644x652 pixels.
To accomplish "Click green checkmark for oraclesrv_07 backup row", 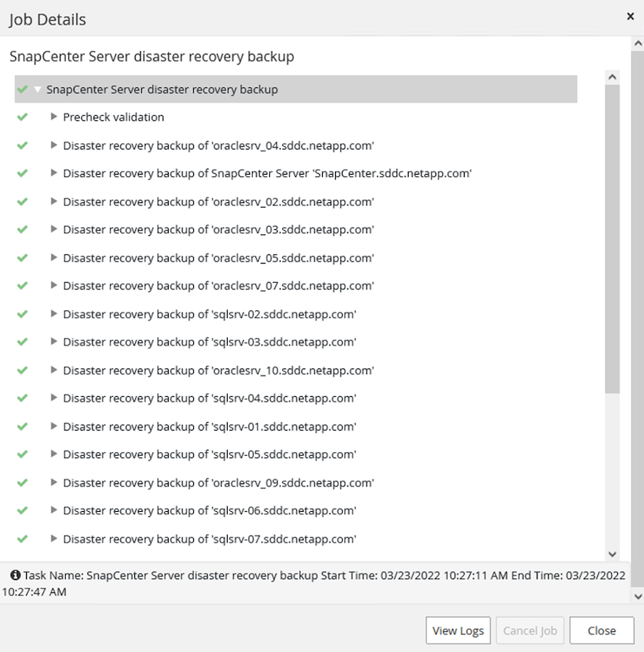I will tap(22, 286).
